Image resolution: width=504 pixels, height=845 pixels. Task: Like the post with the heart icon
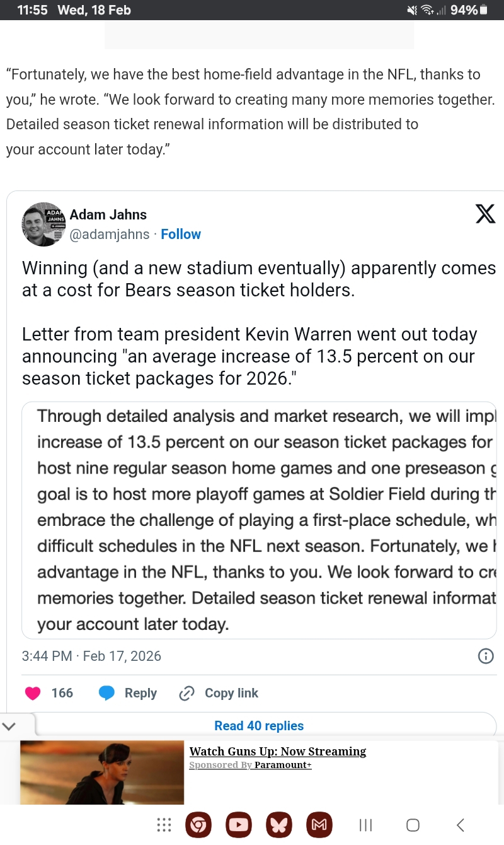point(33,693)
